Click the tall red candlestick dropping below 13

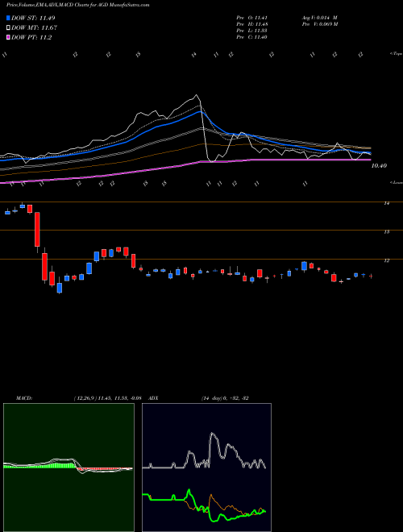[37, 230]
